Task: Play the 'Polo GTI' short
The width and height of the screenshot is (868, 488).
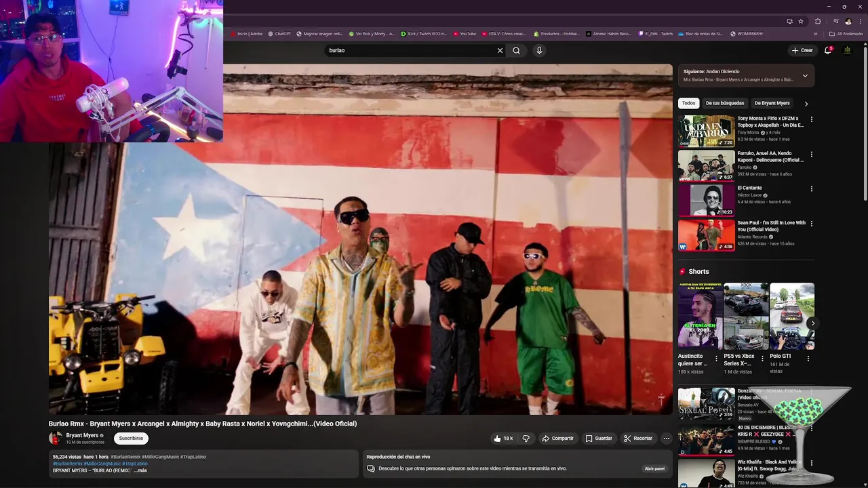Action: (x=791, y=317)
